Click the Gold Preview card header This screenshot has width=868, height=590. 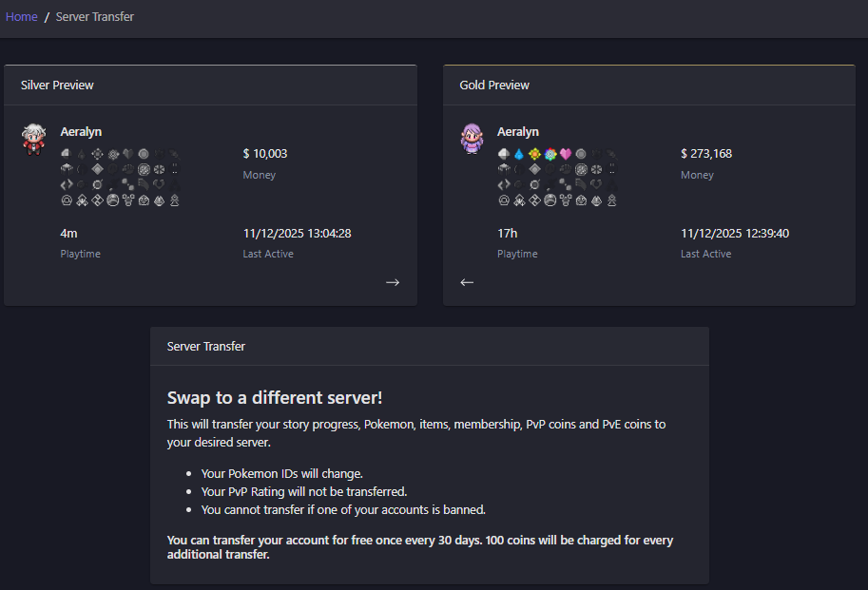point(494,86)
